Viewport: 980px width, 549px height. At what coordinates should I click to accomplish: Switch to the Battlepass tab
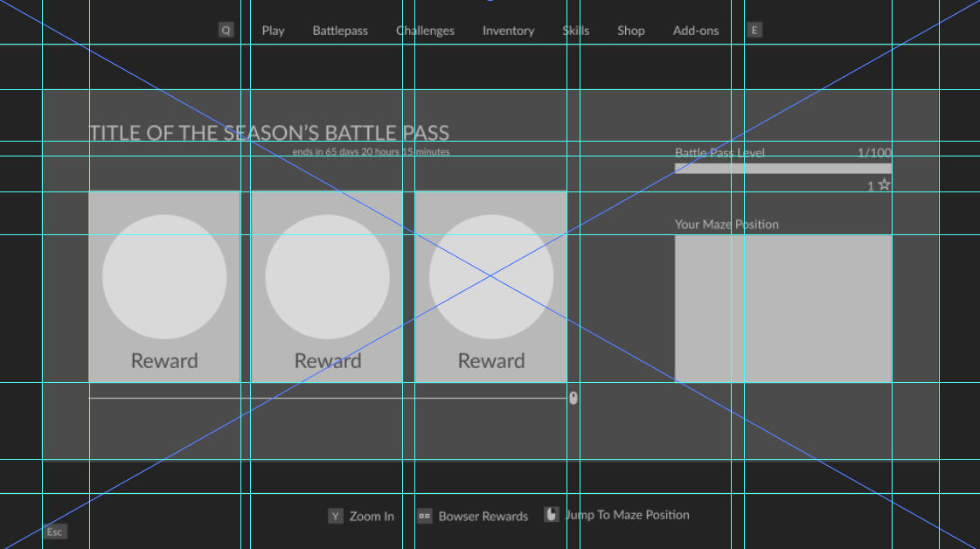click(x=339, y=30)
